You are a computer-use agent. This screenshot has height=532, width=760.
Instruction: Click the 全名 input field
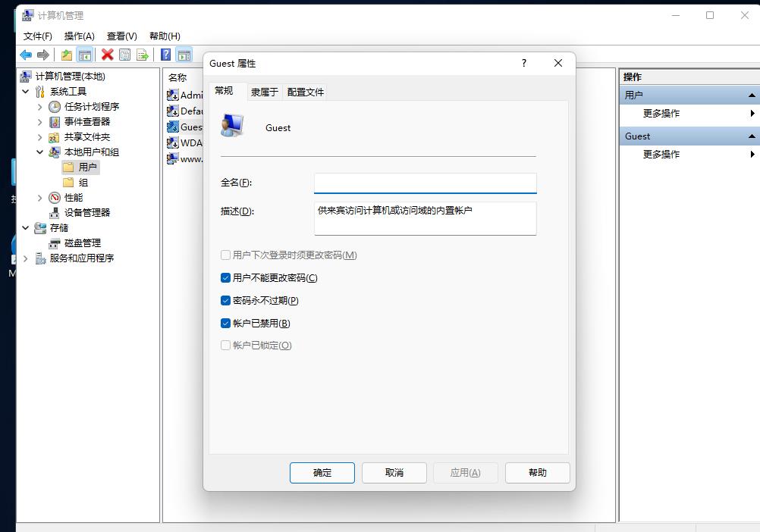click(425, 183)
